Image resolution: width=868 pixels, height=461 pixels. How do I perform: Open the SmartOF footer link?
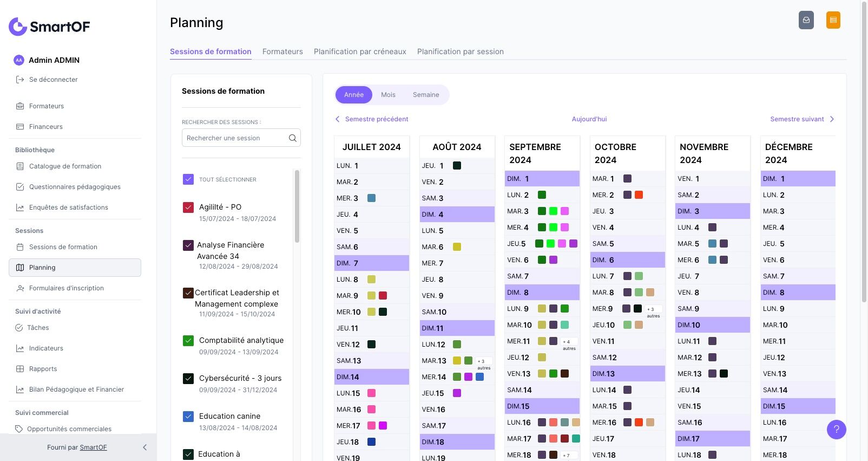tap(93, 447)
